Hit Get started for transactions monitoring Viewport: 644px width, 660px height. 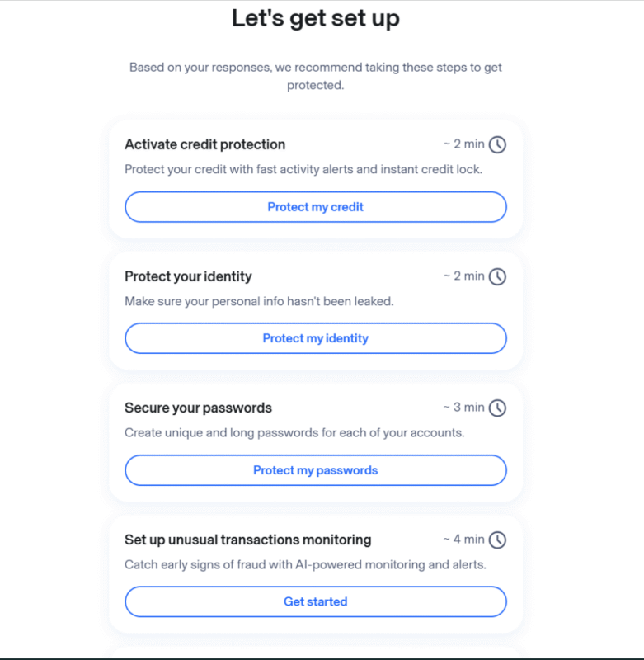[x=315, y=601]
